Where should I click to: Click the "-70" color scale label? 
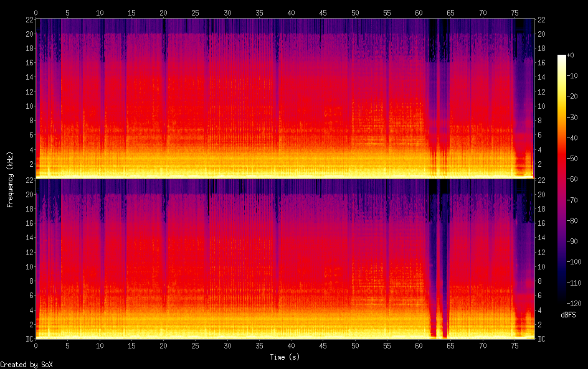coord(572,200)
